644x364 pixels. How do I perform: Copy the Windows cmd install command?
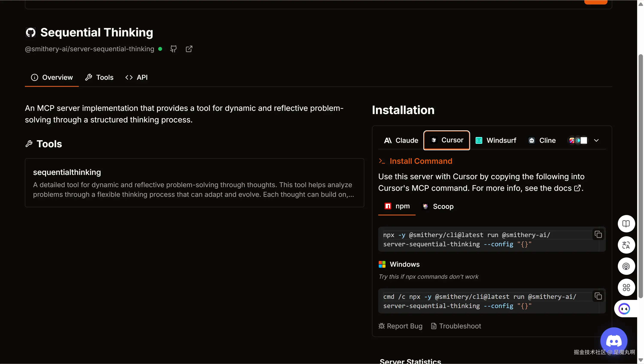[598, 296]
